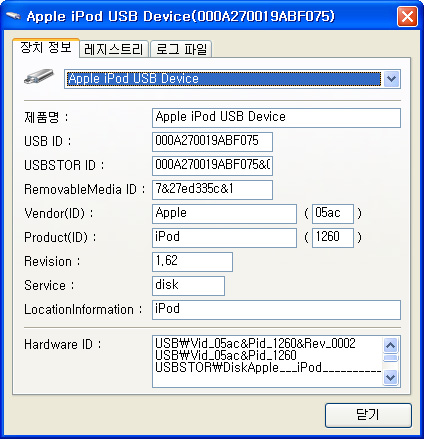Click the 닫기 button

(368, 415)
